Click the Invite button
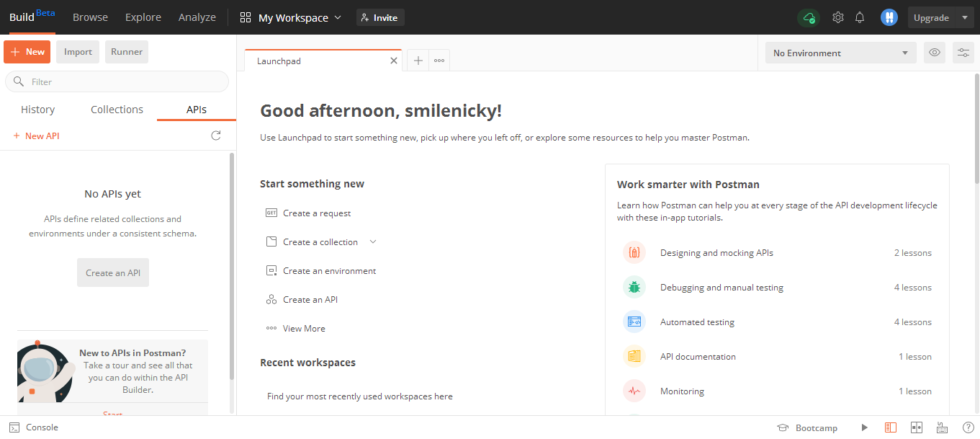Image resolution: width=980 pixels, height=439 pixels. 380,17
